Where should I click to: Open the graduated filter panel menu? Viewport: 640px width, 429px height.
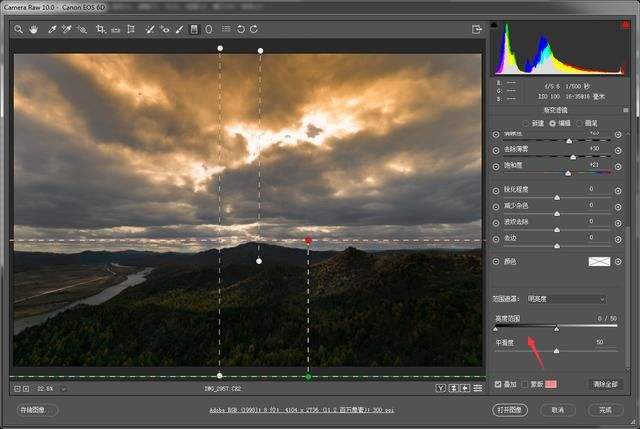626,110
